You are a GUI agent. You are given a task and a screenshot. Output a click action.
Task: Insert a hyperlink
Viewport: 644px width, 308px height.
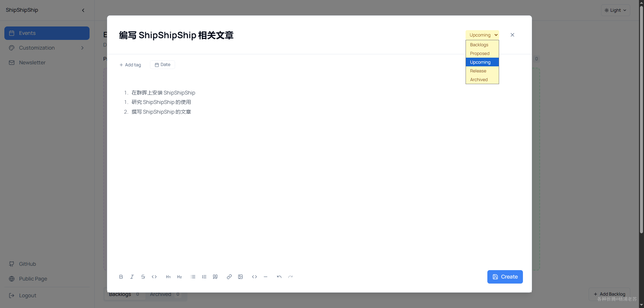229,277
